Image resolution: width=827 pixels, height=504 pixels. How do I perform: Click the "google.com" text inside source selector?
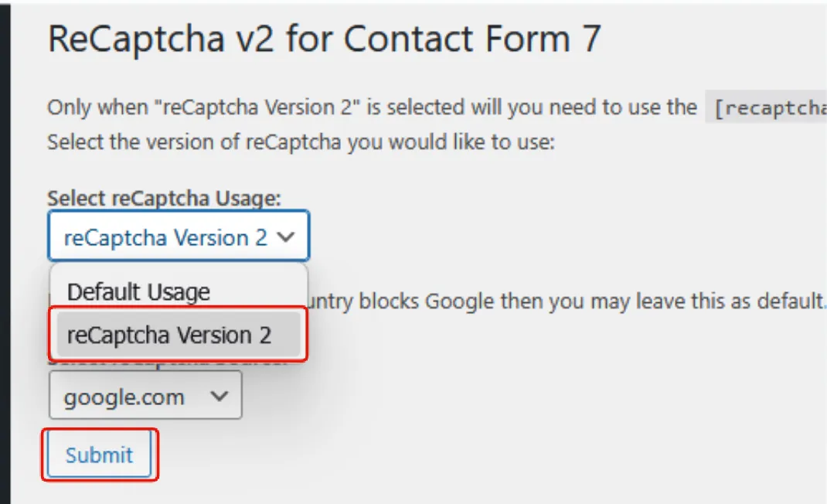pyautogui.click(x=124, y=397)
